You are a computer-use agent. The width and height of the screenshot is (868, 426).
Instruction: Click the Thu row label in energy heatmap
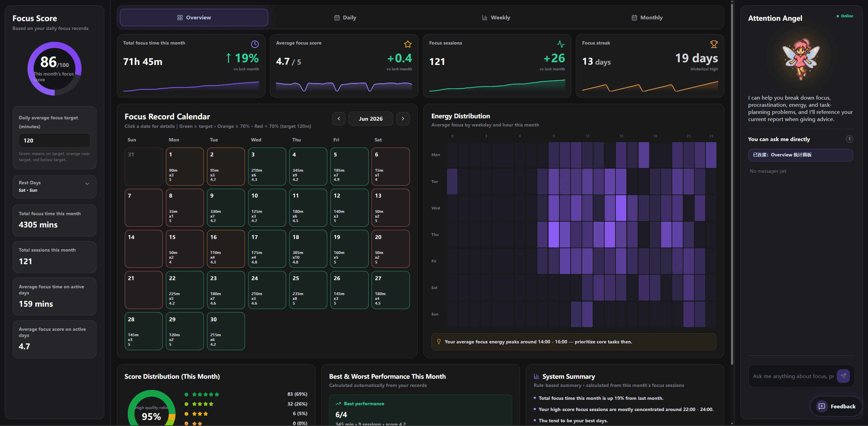435,235
